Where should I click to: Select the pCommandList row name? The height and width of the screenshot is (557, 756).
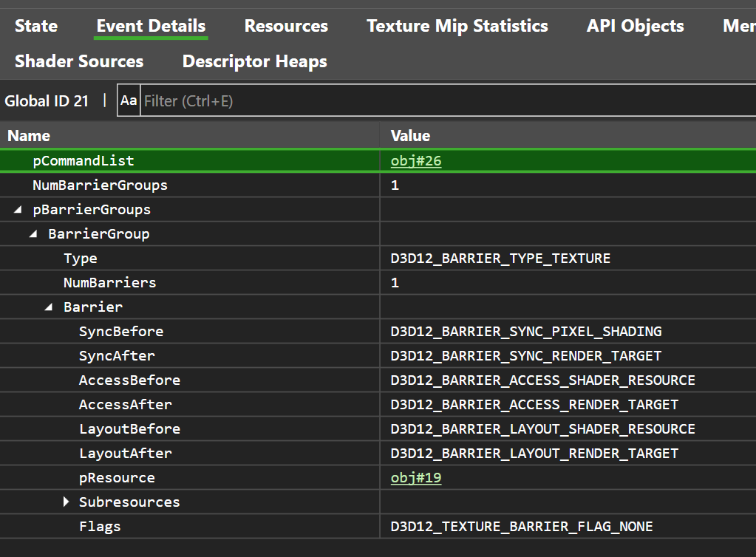click(84, 161)
